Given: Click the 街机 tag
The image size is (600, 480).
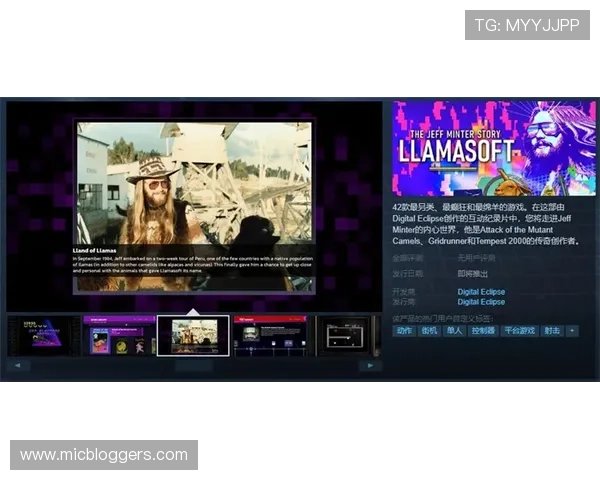Looking at the screenshot, I should [429, 331].
